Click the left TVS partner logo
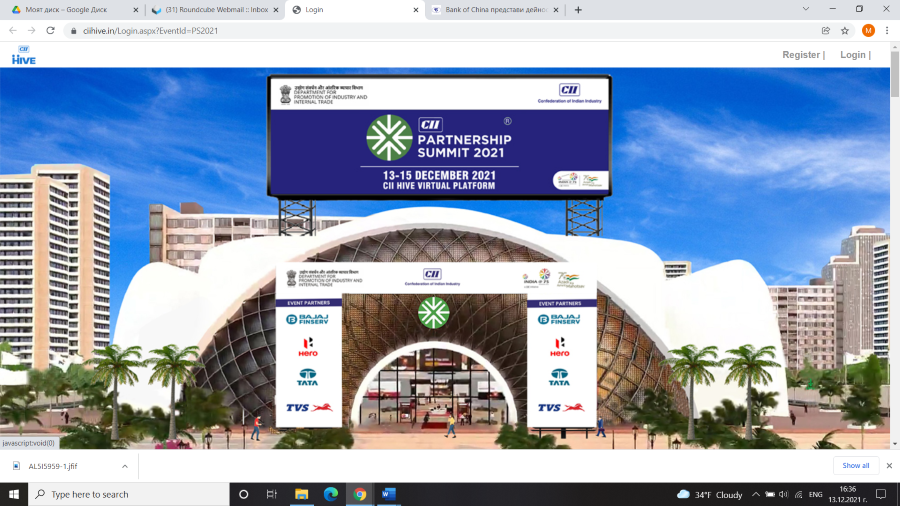This screenshot has width=900, height=506. point(309,407)
